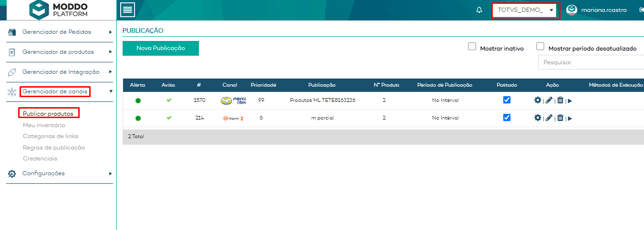Screen dimensions: 644x230
Task: Click the logout icon at top right
Action: point(641,10)
